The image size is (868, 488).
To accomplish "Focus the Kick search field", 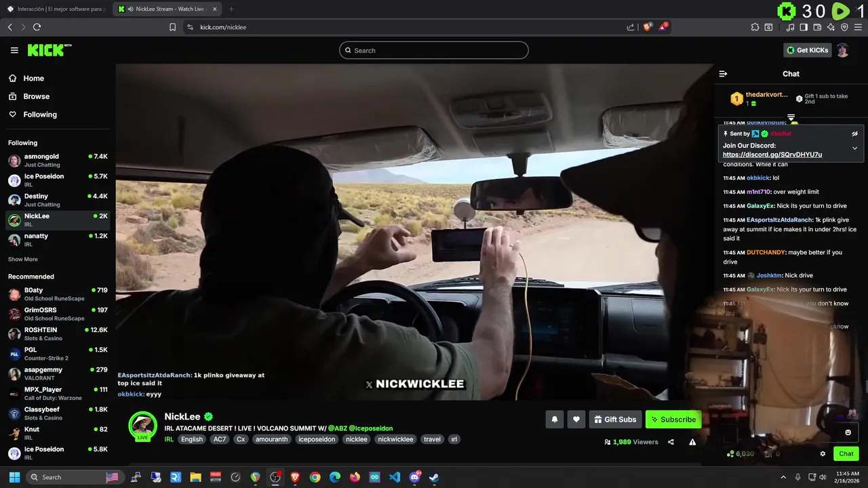I will coord(434,50).
